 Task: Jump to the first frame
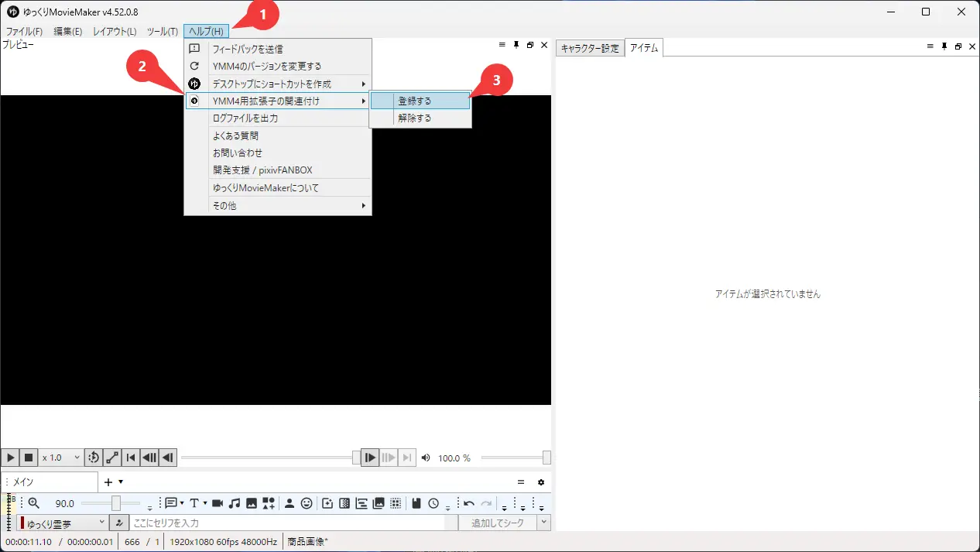(x=131, y=458)
